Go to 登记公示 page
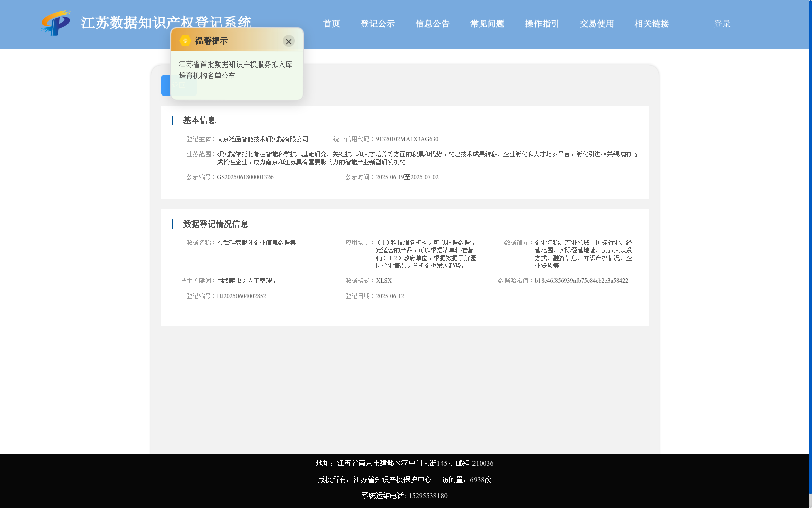This screenshot has height=508, width=812. tap(378, 24)
